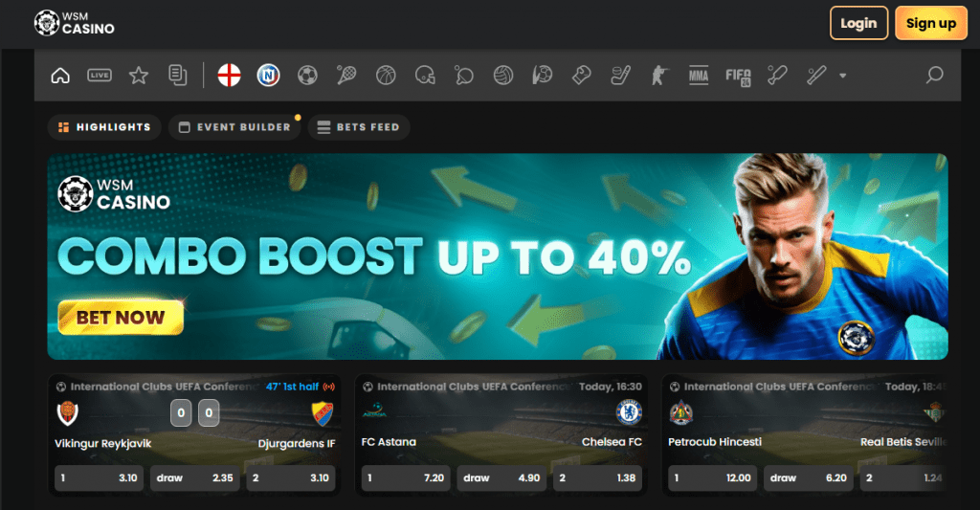Switch to the Event Builder tab
The height and width of the screenshot is (510, 980).
click(x=235, y=127)
